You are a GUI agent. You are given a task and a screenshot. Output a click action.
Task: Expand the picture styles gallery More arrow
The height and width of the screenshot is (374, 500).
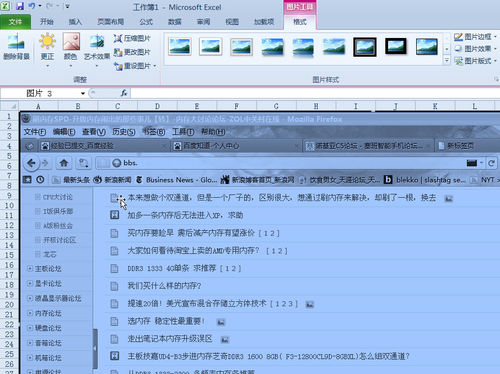tap(447, 61)
